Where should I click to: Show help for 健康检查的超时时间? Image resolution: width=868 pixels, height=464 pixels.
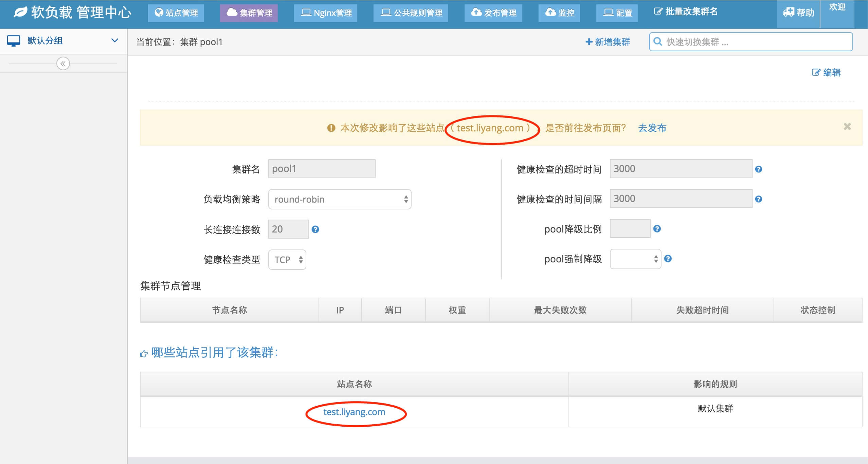(x=759, y=169)
